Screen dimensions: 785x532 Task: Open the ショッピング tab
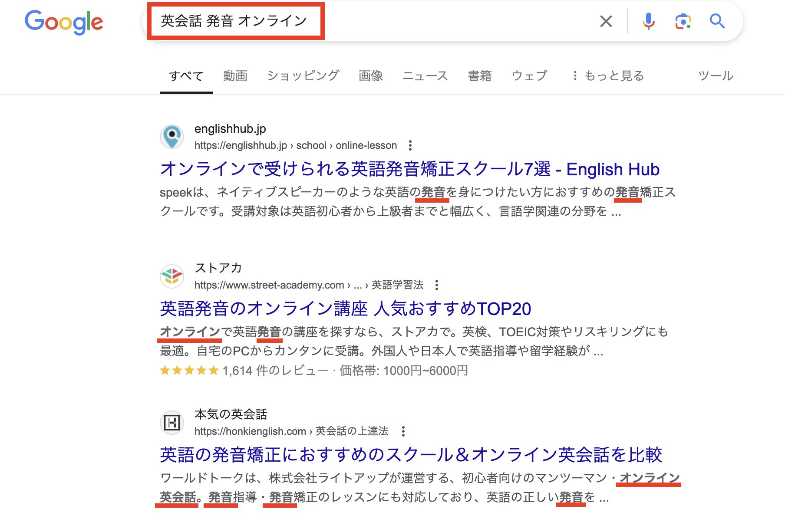(x=303, y=76)
